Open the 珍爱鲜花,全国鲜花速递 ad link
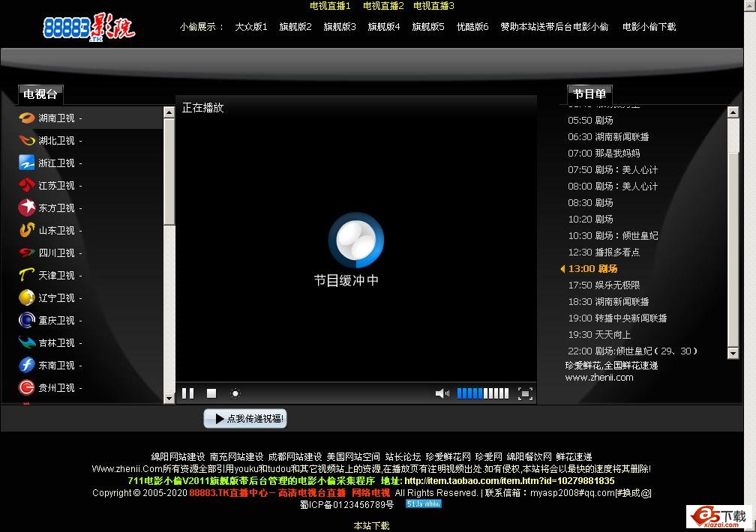 [x=611, y=365]
